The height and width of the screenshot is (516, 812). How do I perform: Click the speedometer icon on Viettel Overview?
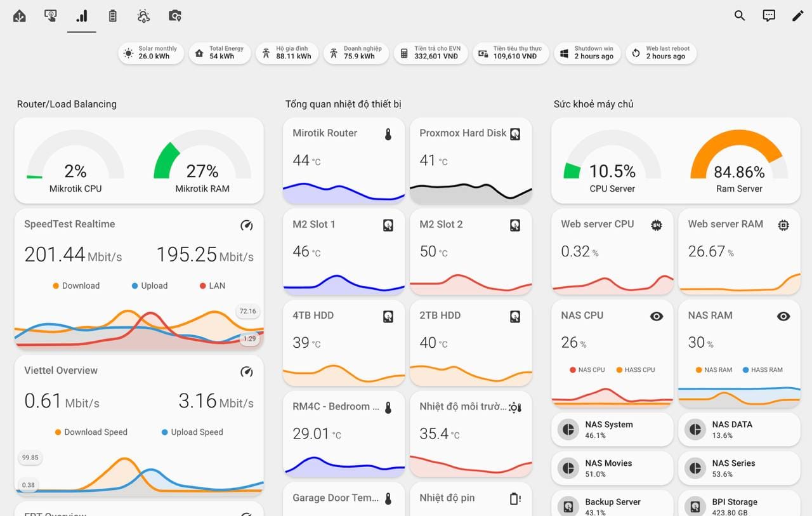click(247, 371)
